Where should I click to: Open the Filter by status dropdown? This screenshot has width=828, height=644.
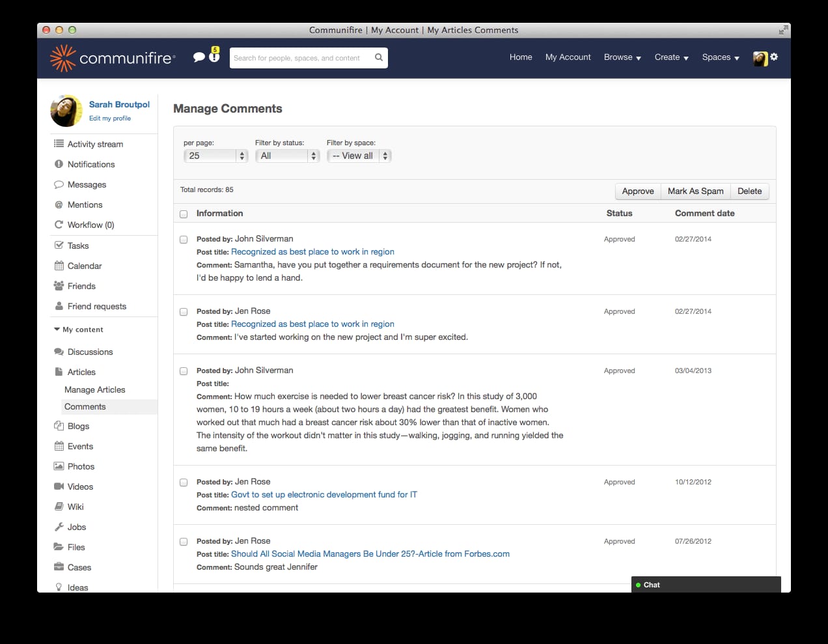tap(287, 156)
